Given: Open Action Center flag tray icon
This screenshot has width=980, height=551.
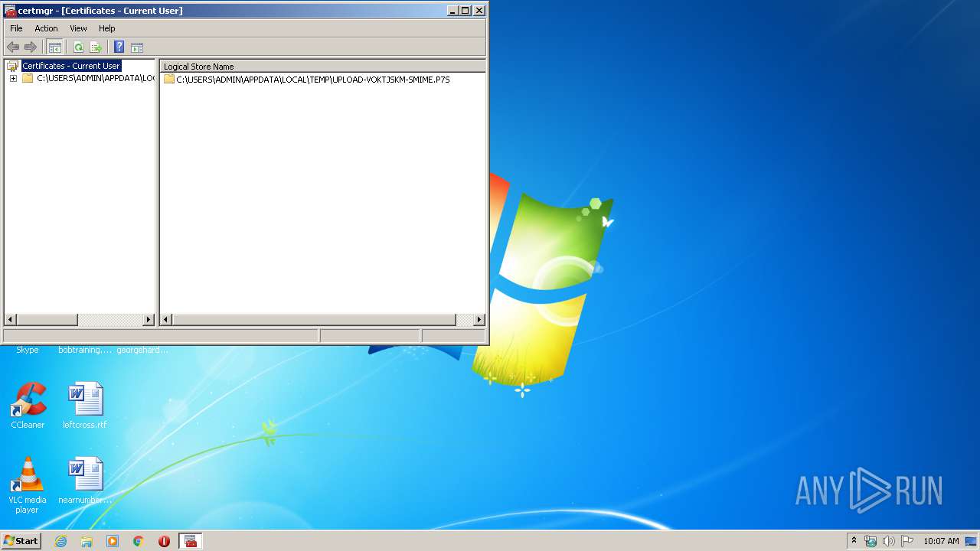Looking at the screenshot, I should tap(907, 541).
